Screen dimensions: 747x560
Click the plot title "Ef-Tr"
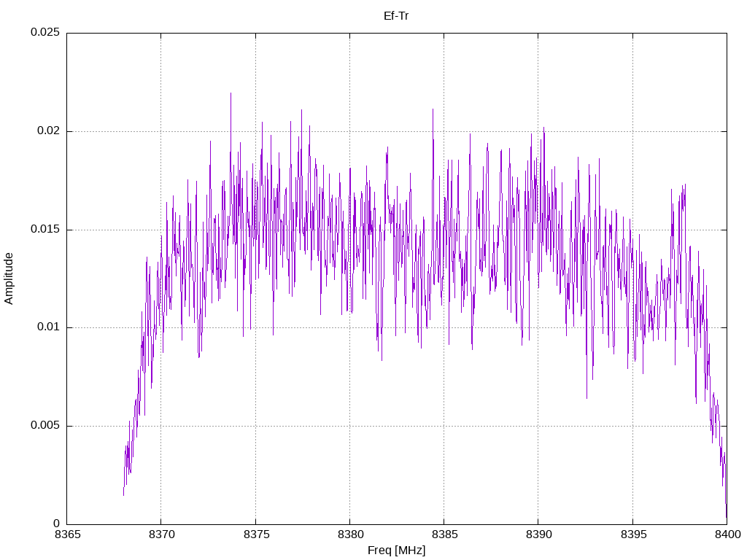(x=396, y=16)
